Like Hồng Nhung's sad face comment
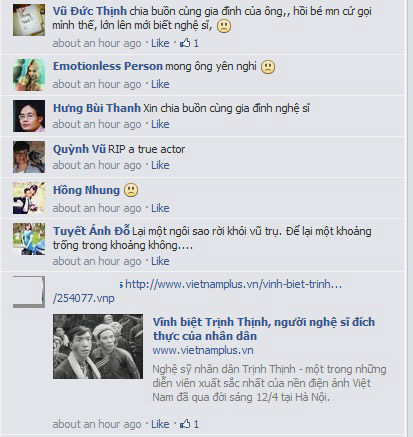 pyautogui.click(x=160, y=208)
